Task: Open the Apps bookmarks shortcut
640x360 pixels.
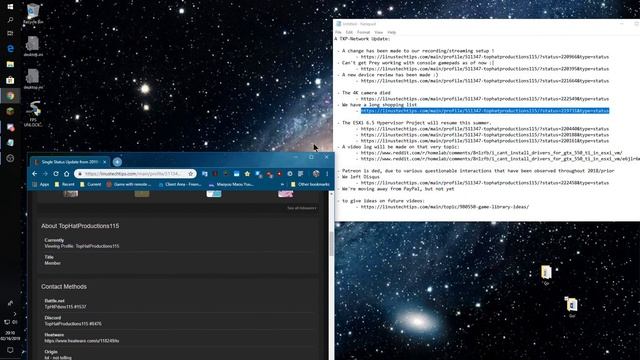Action: coord(40,184)
